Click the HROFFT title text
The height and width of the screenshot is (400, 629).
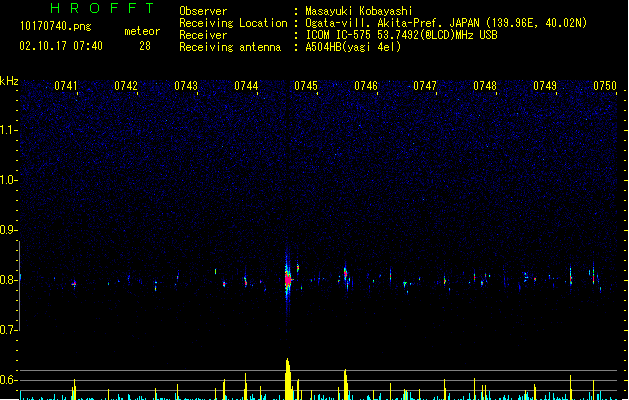[102, 8]
